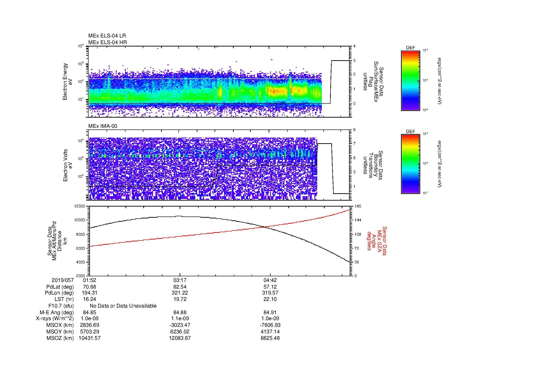555x392 pixels.
Task: Click the MEx Alt/Mars/Pd Distance label
Action: tap(57, 241)
